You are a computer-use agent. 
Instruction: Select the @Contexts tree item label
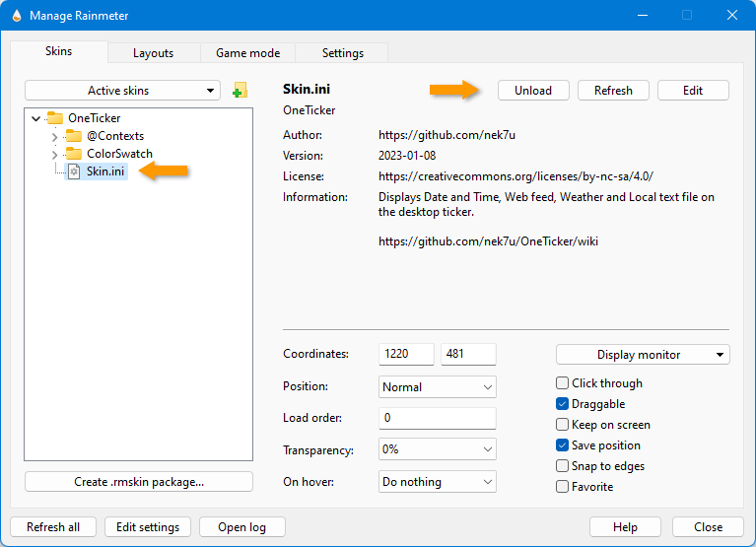pyautogui.click(x=115, y=136)
